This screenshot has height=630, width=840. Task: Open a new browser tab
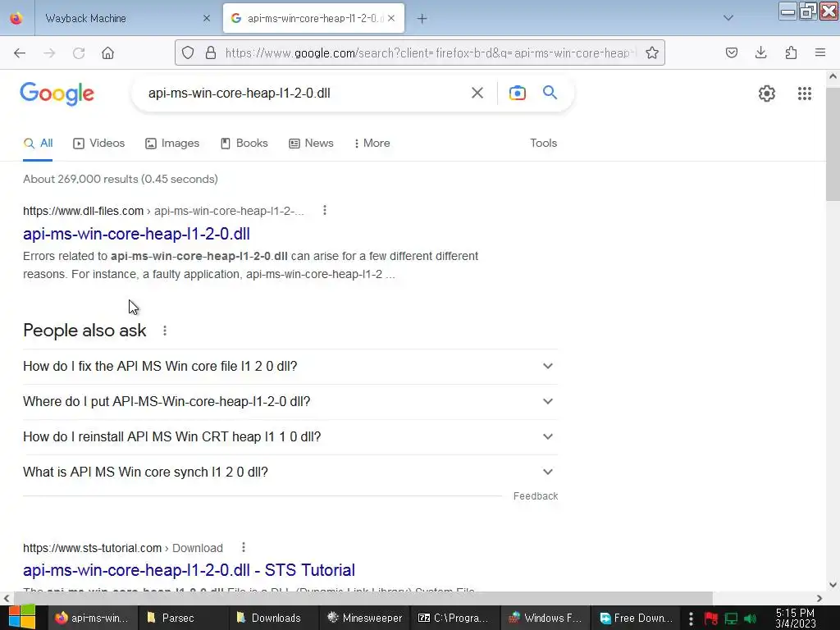(422, 19)
